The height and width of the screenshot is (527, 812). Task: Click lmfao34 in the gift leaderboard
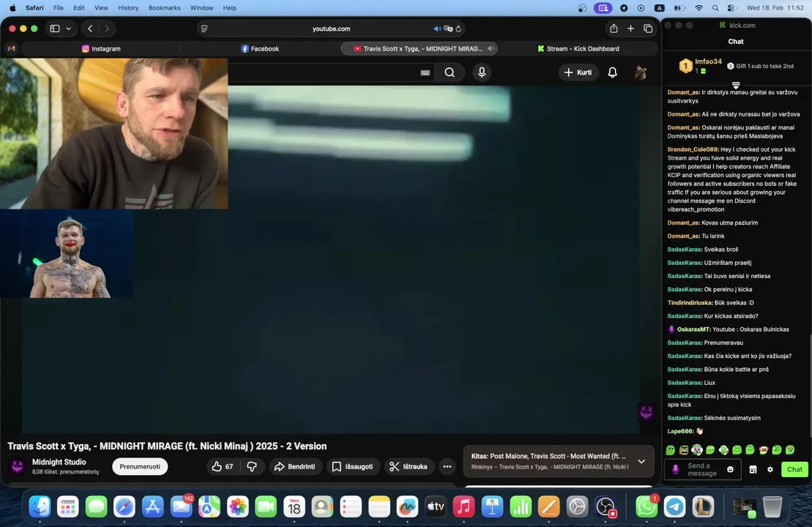point(708,61)
